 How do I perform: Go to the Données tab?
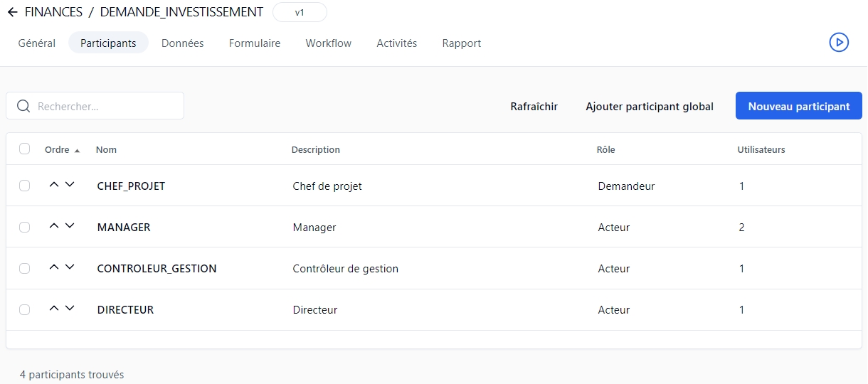182,43
